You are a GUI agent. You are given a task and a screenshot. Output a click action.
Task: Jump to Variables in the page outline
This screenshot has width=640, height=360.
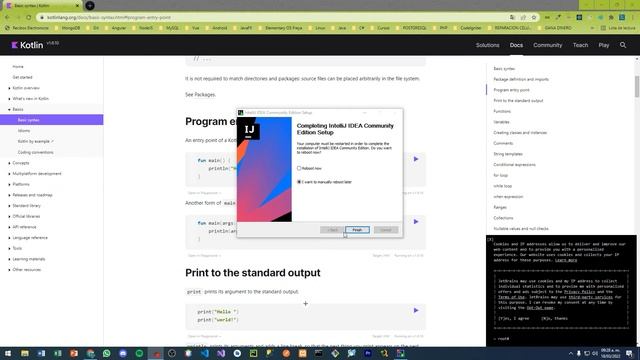[501, 122]
